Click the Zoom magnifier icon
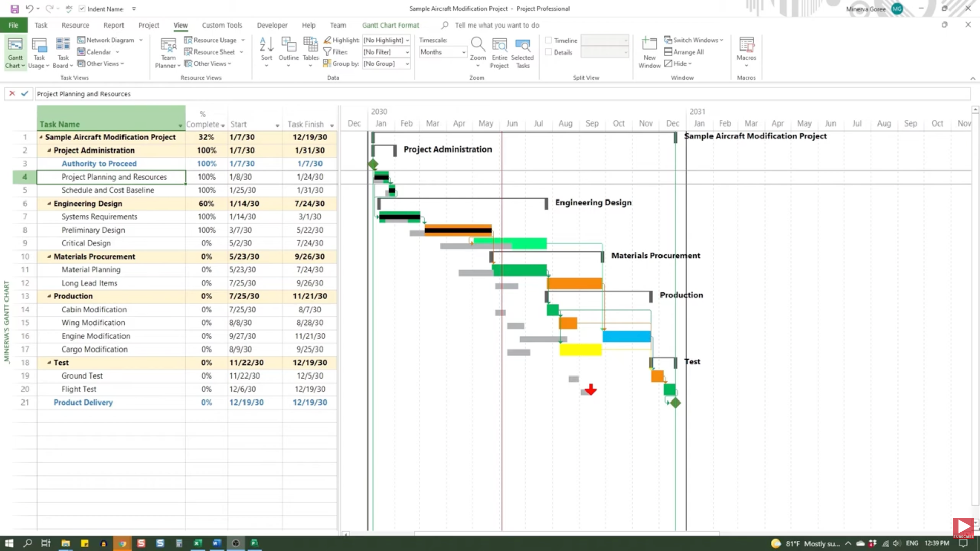The height and width of the screenshot is (551, 980). (x=478, y=45)
